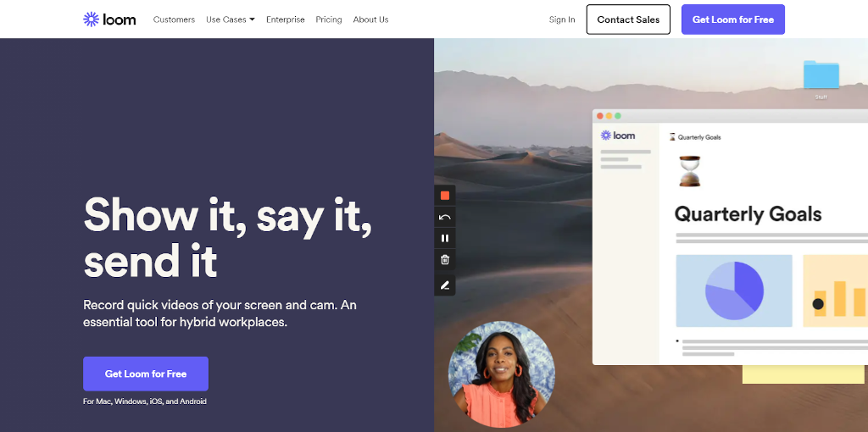Expand the Use Cases dropdown menu
This screenshot has width=868, height=432.
click(231, 19)
